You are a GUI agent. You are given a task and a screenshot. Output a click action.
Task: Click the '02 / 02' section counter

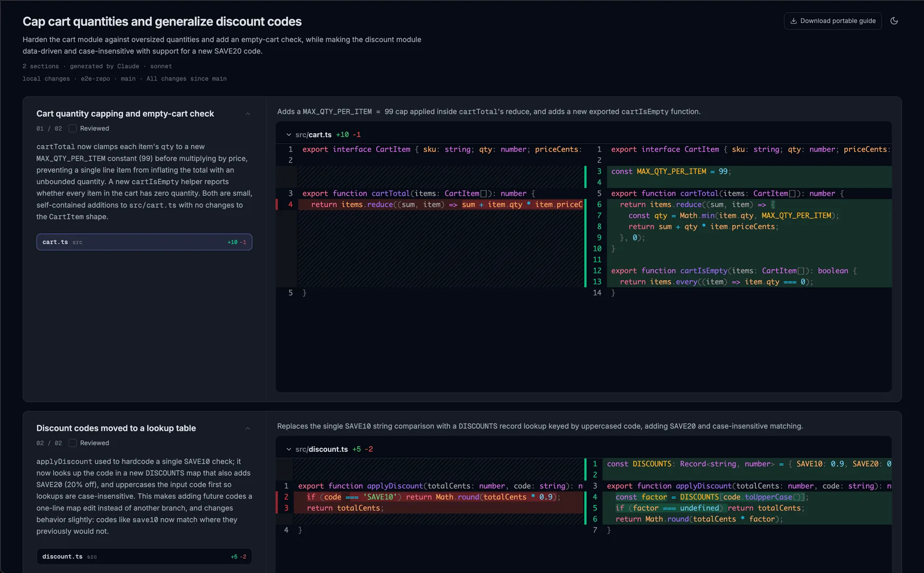[49, 443]
